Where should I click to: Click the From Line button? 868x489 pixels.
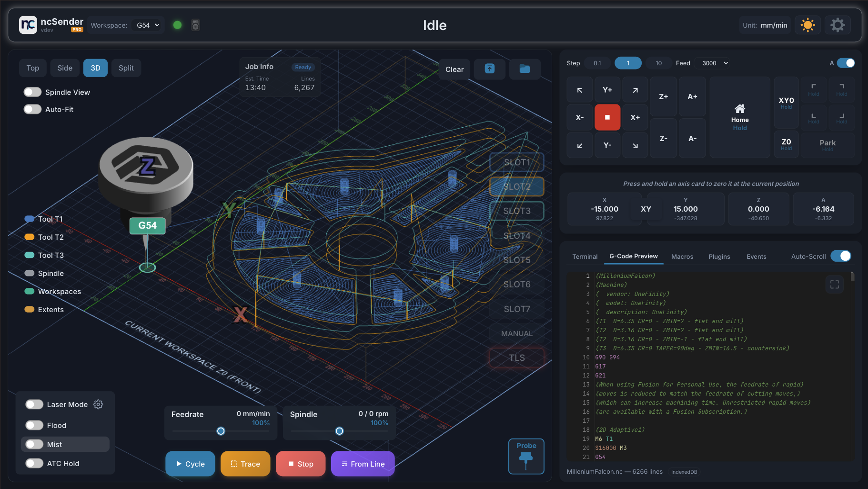pos(363,464)
